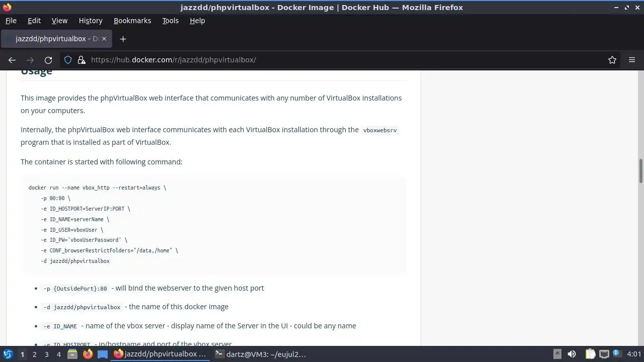Screen dimensions: 644x362
Task: Switch to workspace 3
Action: (46, 354)
